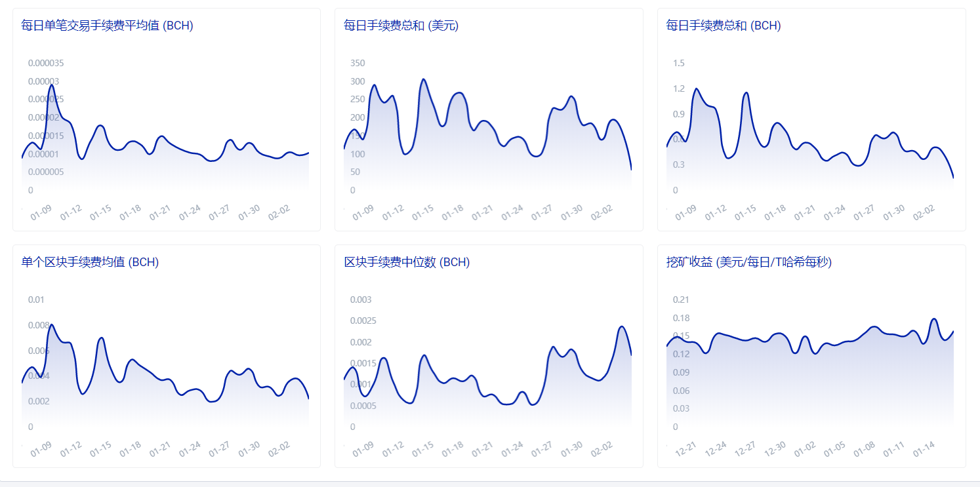Image resolution: width=980 pixels, height=487 pixels.
Task: Open the 每日单笔交易手续费平均值 (BCH) chart title
Action: 107,26
